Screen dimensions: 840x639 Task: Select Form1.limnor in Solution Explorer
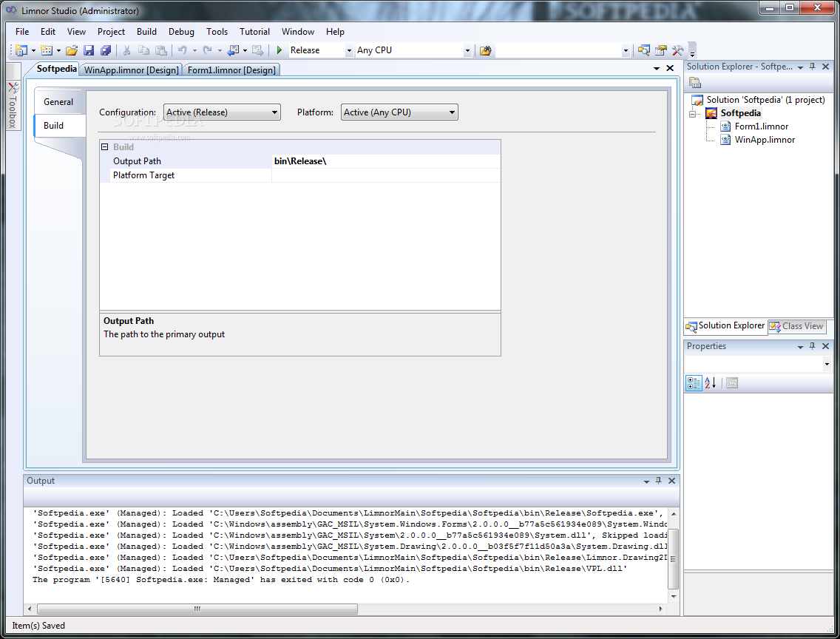click(x=762, y=126)
